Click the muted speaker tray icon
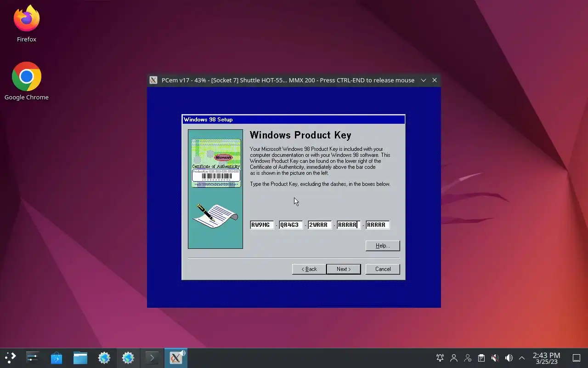Image resolution: width=588 pixels, height=368 pixels. (495, 358)
